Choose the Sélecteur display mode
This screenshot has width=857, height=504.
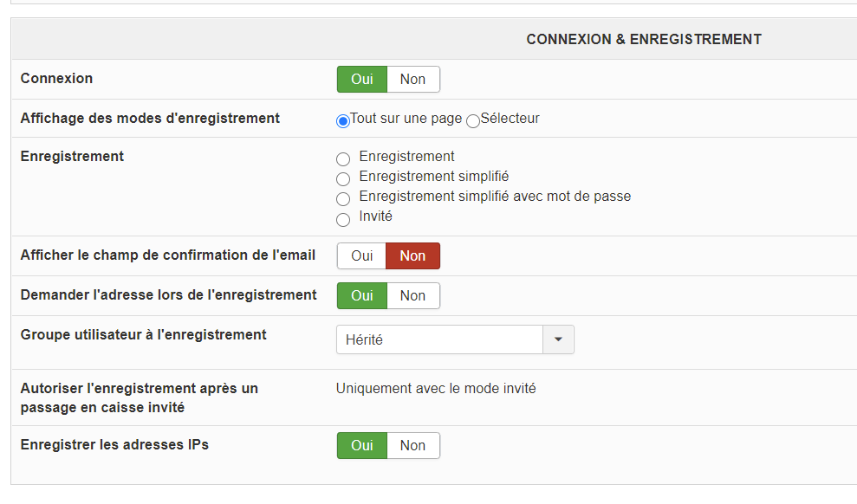point(473,121)
